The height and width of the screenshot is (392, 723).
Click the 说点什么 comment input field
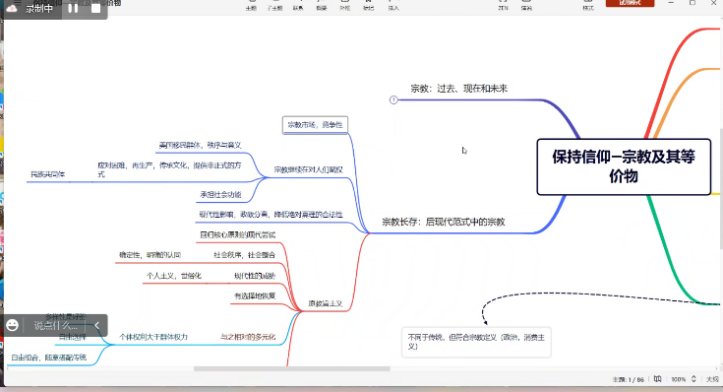tap(55, 326)
